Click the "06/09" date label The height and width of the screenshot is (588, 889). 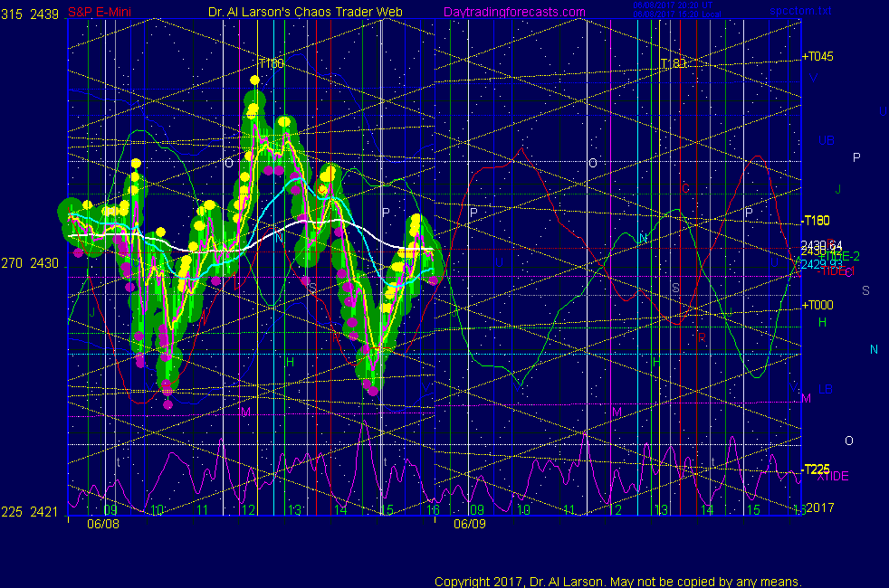click(470, 524)
